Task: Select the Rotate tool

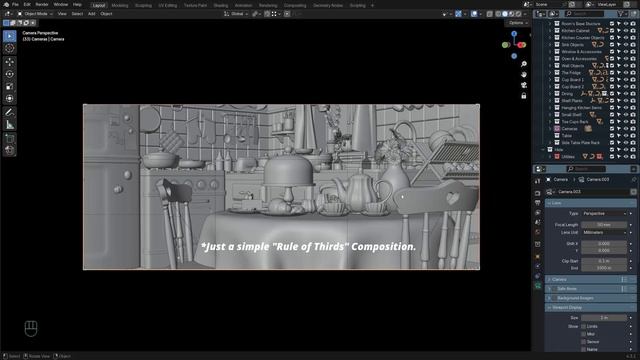Action: point(10,74)
